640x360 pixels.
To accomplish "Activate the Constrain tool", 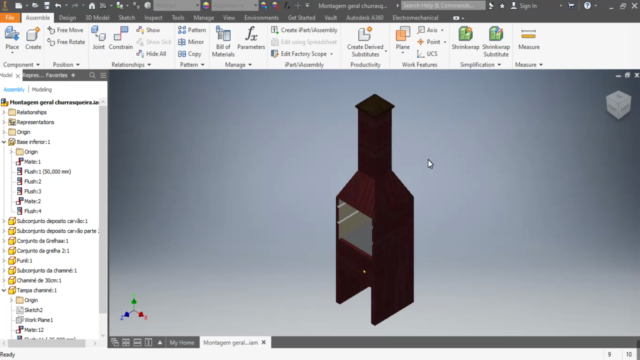I will tap(121, 39).
